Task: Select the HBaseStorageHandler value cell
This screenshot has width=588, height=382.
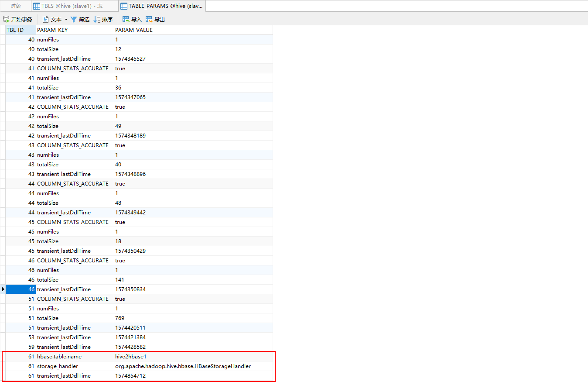Action: point(193,366)
